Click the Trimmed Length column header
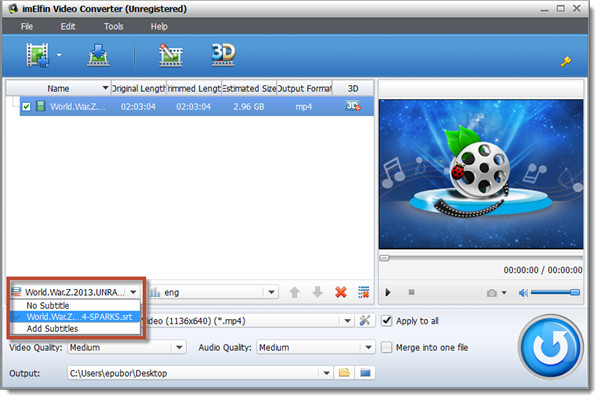The image size is (600, 400). (194, 88)
